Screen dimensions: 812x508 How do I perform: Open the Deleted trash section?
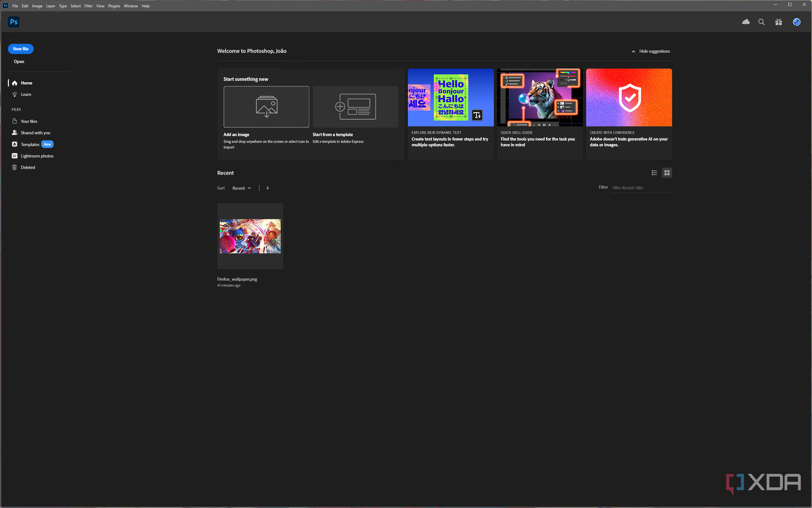coord(23,167)
